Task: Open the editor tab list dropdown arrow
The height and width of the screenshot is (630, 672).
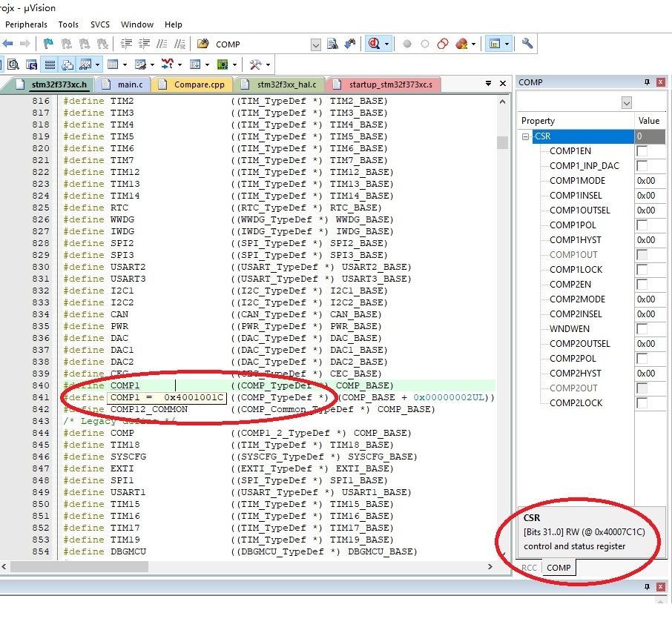Action: click(488, 84)
